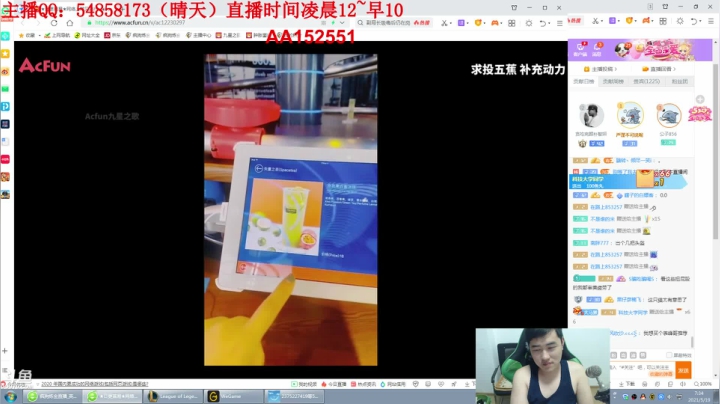Screen dimensions: 720x404
Task: Open the 网址大全 bookmark
Action: tap(87, 35)
